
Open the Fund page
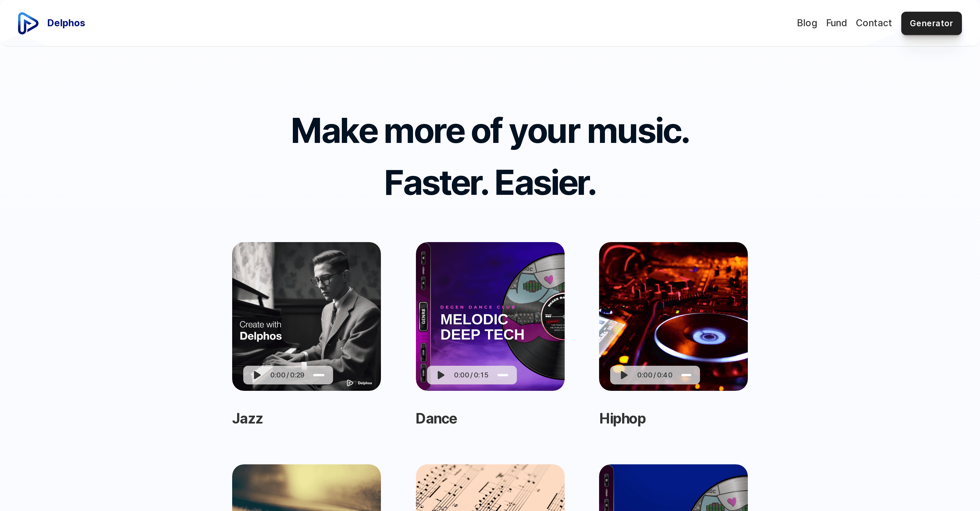click(836, 23)
